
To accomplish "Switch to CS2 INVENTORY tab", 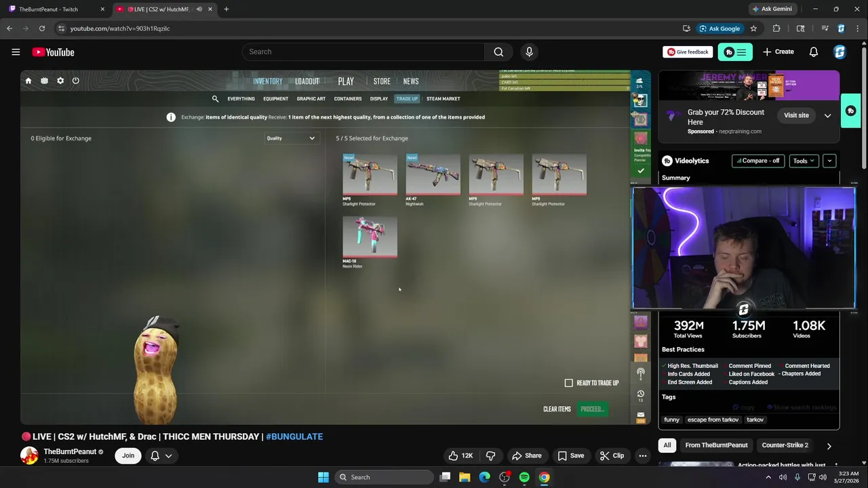I will point(267,81).
